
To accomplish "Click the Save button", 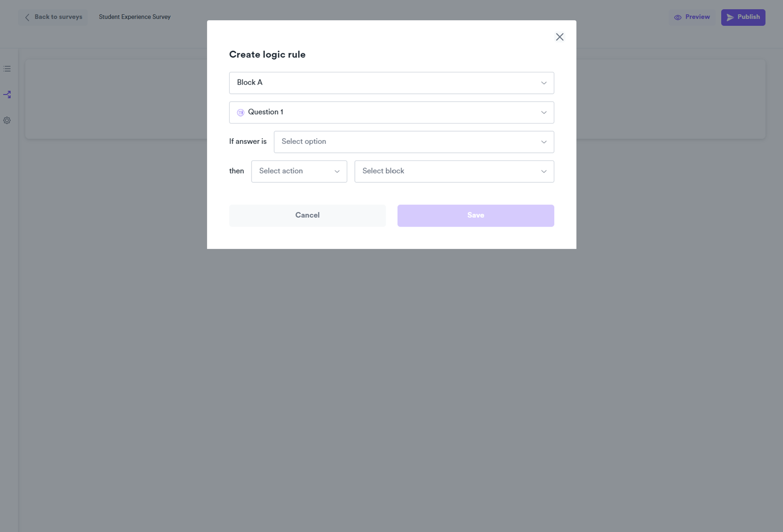I will [x=476, y=215].
